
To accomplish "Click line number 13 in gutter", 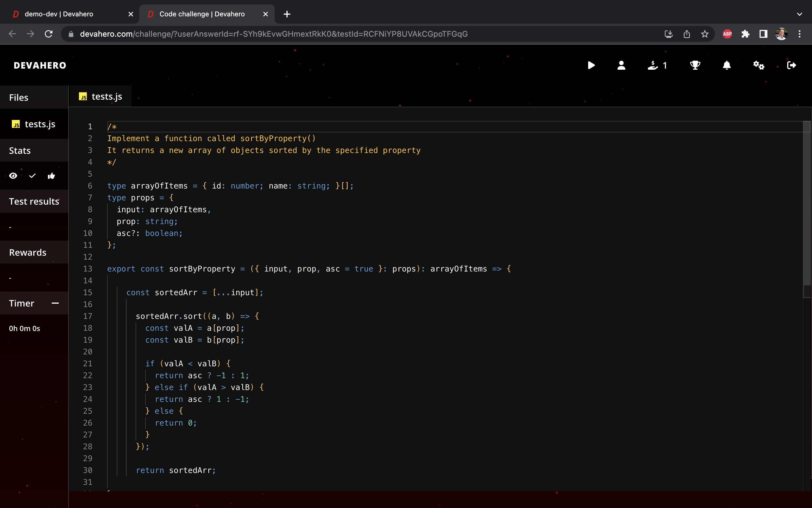I will pyautogui.click(x=88, y=269).
